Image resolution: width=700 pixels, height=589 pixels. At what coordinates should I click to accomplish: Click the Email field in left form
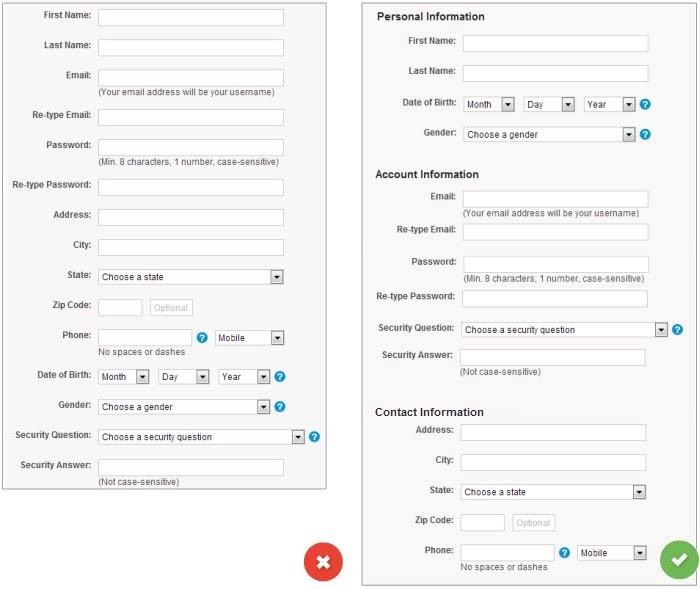coord(191,77)
